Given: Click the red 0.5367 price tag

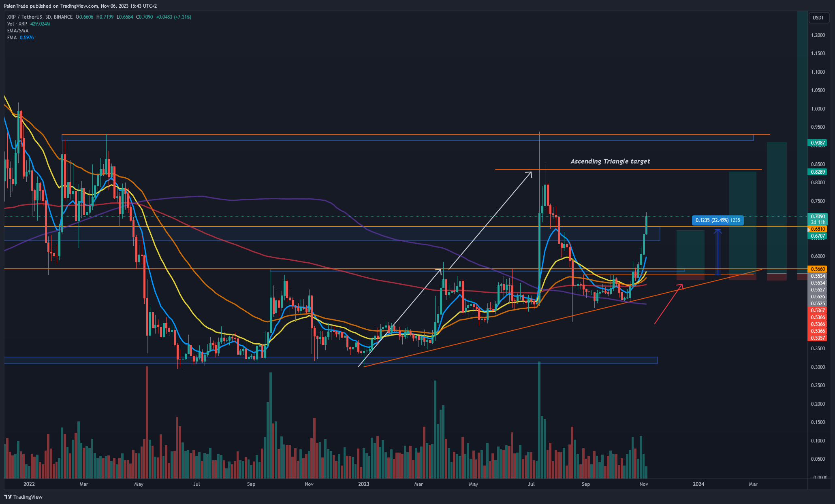Looking at the screenshot, I should (818, 310).
